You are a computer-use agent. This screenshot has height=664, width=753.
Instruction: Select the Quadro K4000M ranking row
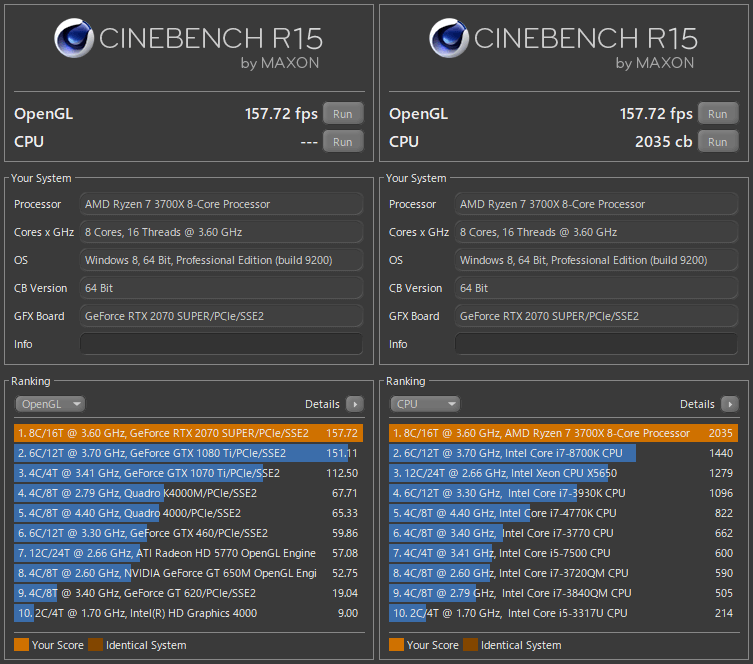pos(188,493)
